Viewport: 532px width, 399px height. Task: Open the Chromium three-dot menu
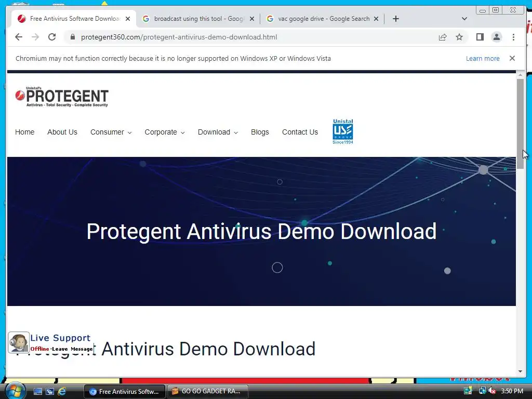513,37
